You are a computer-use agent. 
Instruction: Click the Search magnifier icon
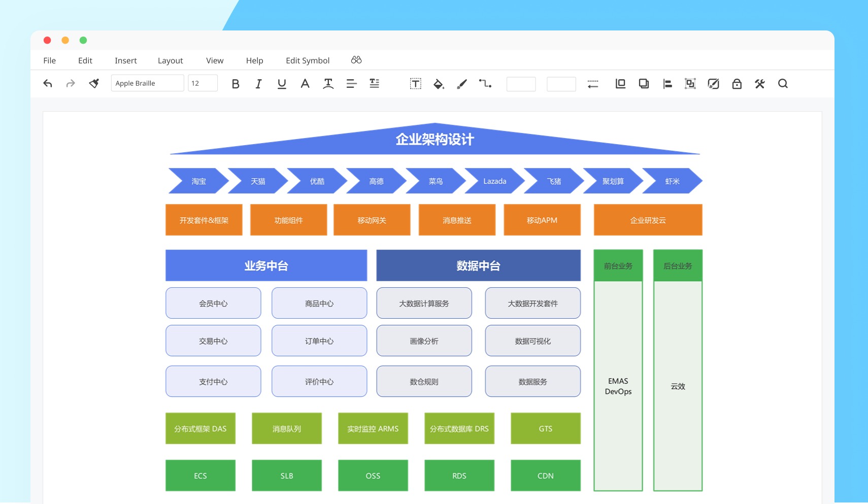click(x=783, y=84)
